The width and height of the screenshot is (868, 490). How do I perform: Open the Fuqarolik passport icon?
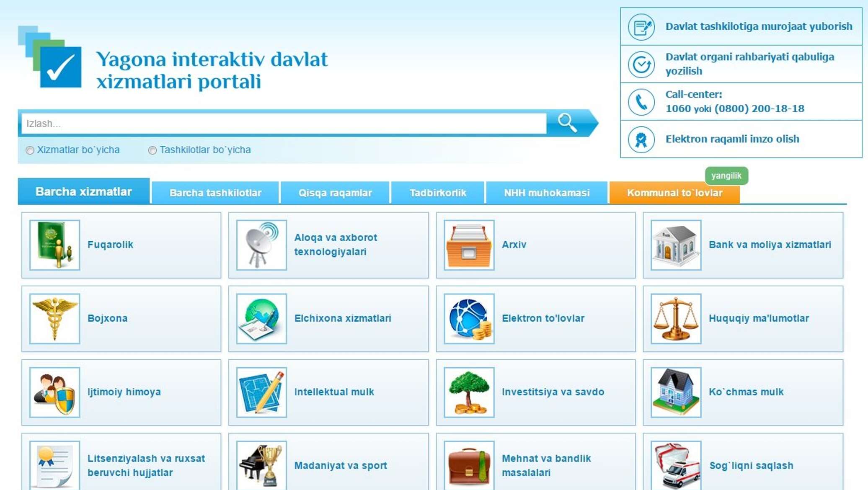(54, 245)
